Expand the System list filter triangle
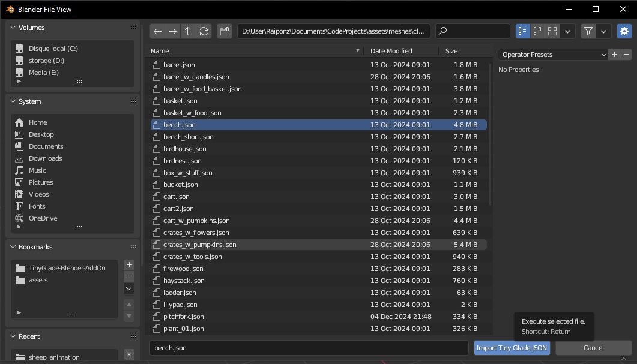The image size is (637, 364). (x=19, y=227)
